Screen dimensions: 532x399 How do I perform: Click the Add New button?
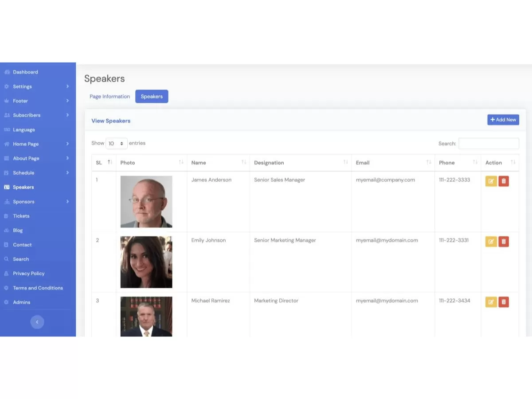(503, 120)
